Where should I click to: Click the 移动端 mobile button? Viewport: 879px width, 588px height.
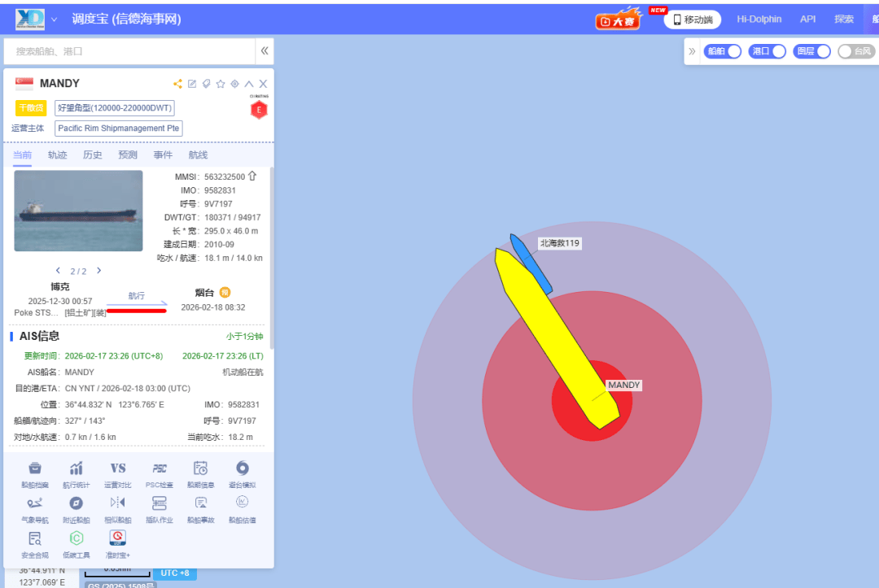click(692, 20)
